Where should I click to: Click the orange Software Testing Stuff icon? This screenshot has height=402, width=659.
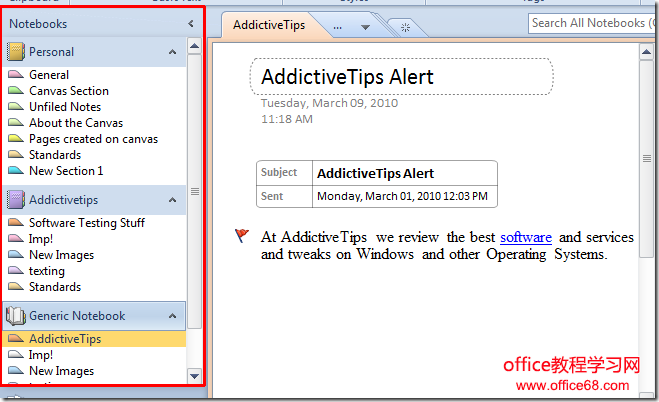(16, 222)
